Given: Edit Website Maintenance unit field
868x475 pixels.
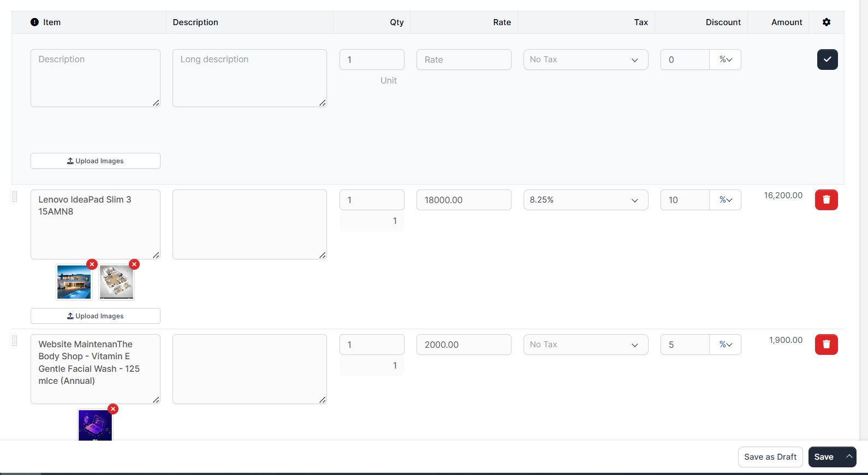Looking at the screenshot, I should pyautogui.click(x=372, y=366).
